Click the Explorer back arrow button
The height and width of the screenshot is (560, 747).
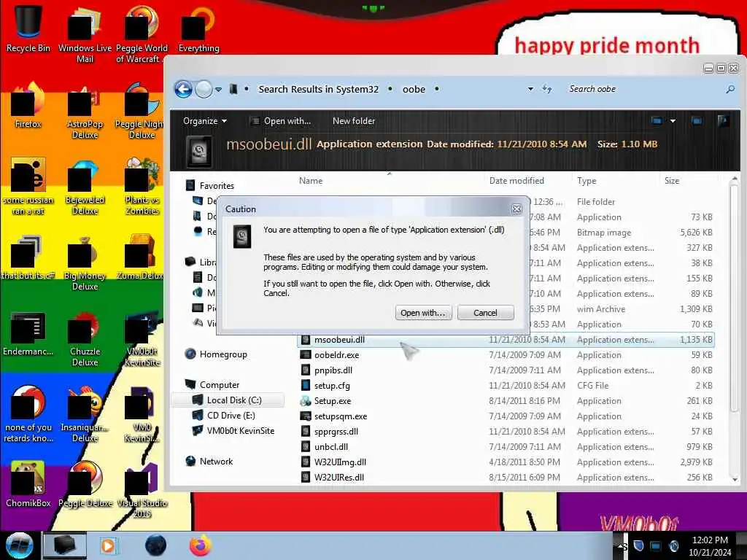tap(183, 89)
